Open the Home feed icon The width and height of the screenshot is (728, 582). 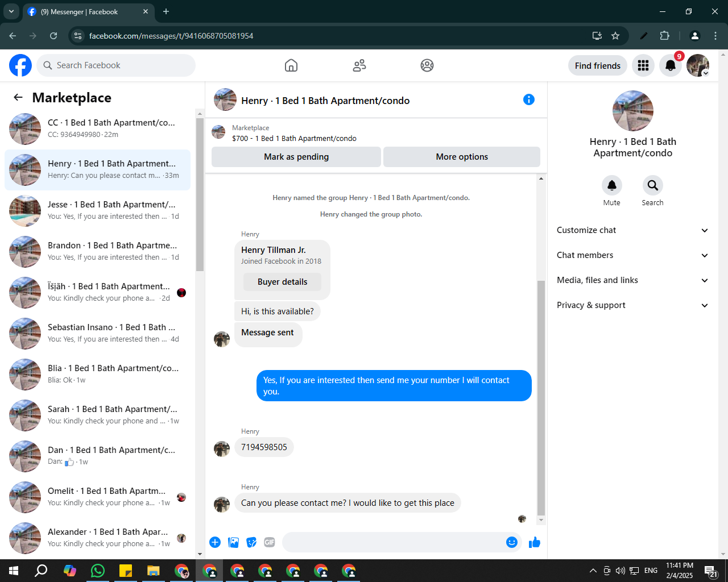[291, 65]
